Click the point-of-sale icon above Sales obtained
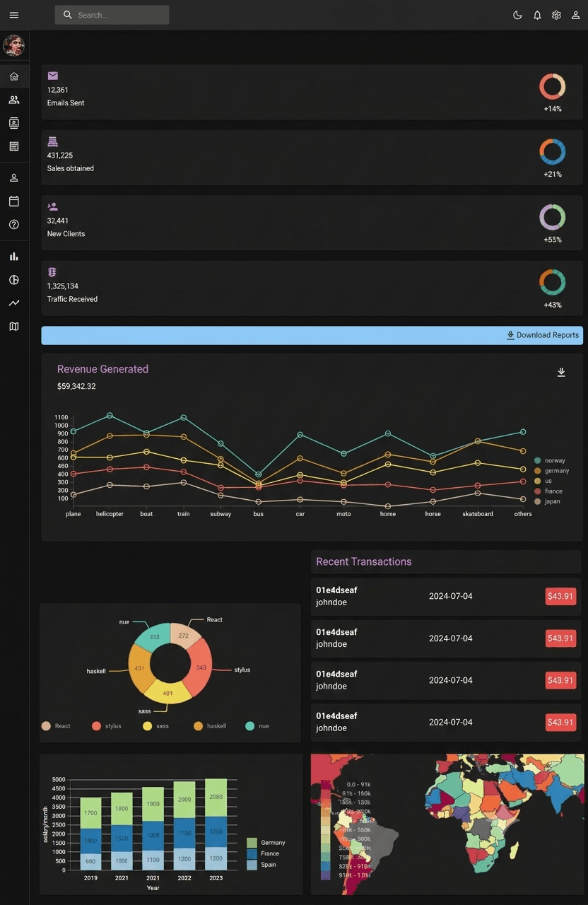The width and height of the screenshot is (588, 905). (53, 141)
